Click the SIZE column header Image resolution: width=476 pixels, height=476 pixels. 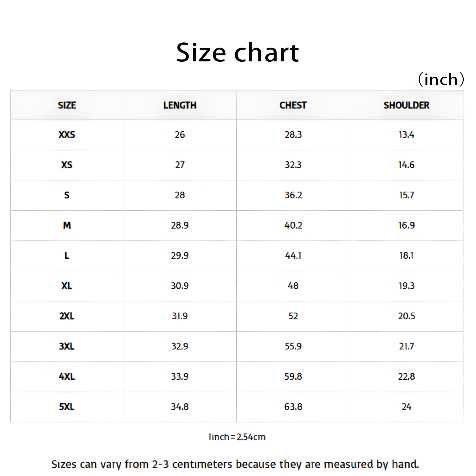(x=67, y=105)
